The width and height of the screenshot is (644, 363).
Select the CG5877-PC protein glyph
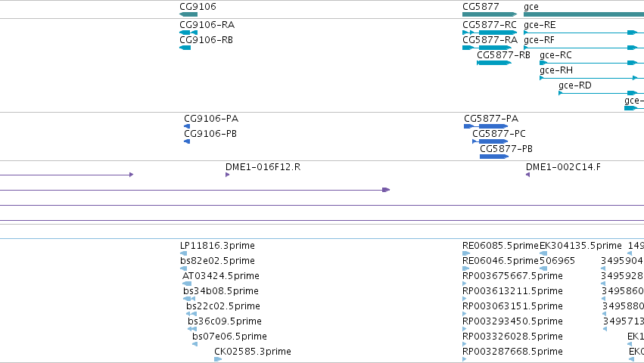coord(490,141)
